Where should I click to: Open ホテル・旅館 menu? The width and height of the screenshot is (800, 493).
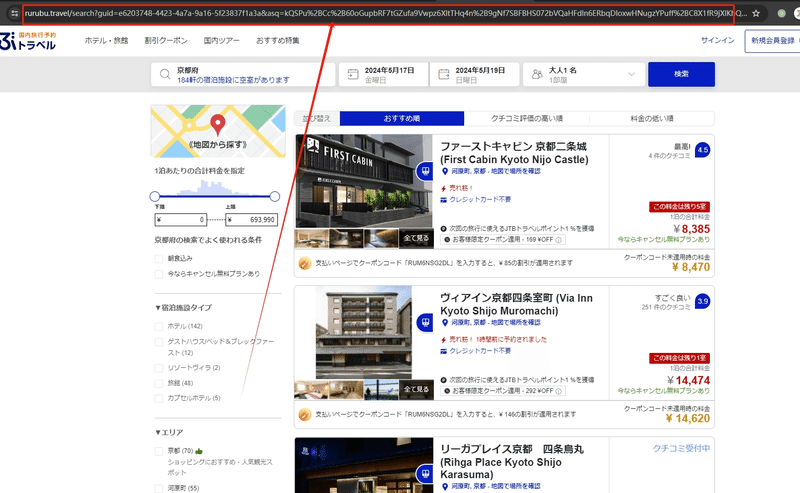point(106,40)
